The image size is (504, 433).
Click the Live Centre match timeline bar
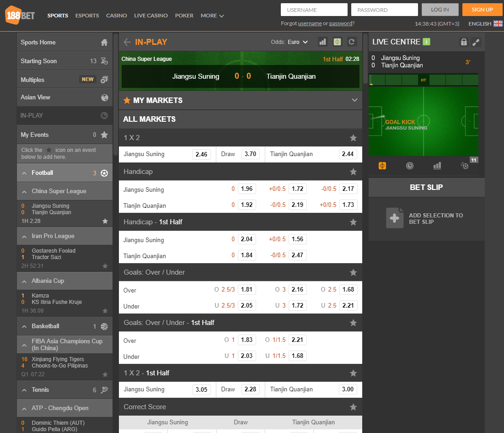tap(424, 80)
